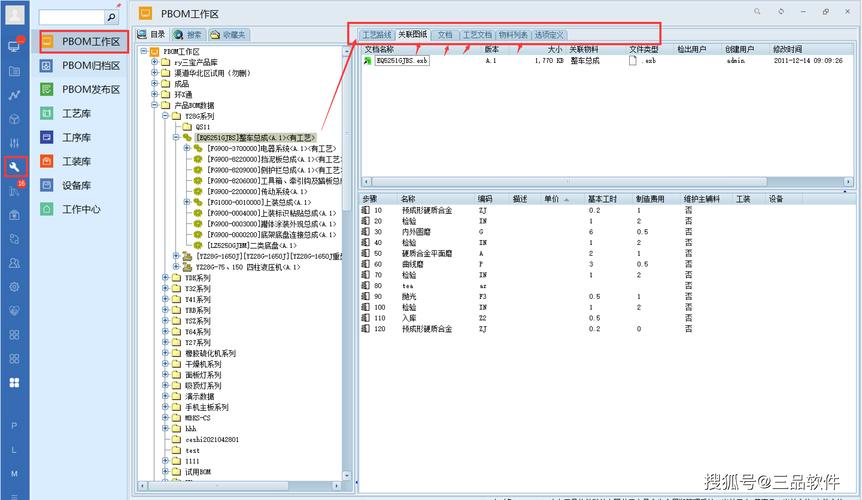Switch to the 工艺路线 tab

(377, 35)
